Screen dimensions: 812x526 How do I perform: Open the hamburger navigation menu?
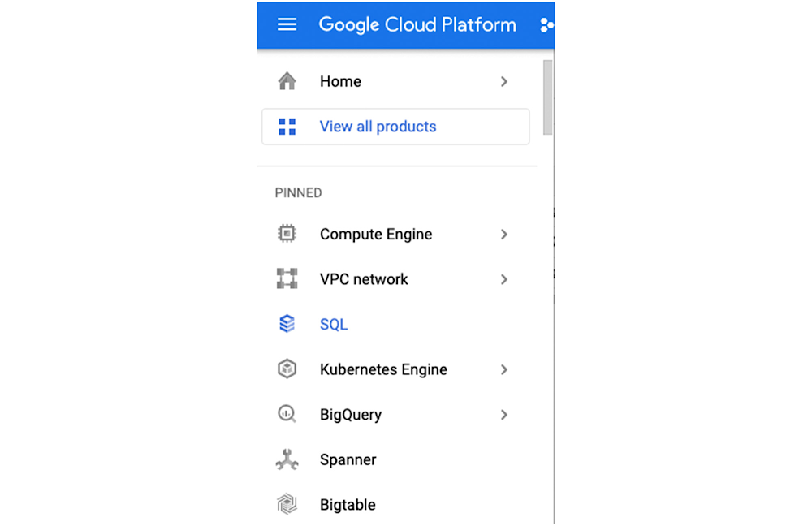[x=287, y=24]
